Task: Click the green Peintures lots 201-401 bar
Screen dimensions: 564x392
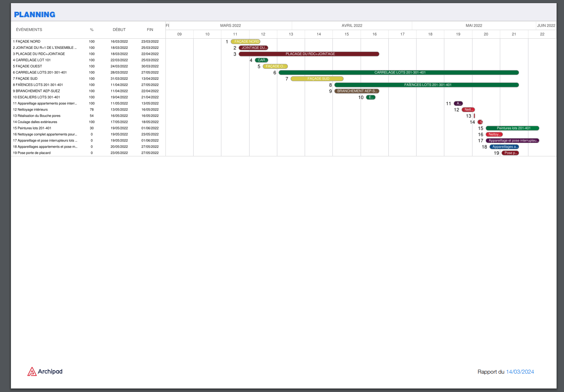Action: pos(512,128)
